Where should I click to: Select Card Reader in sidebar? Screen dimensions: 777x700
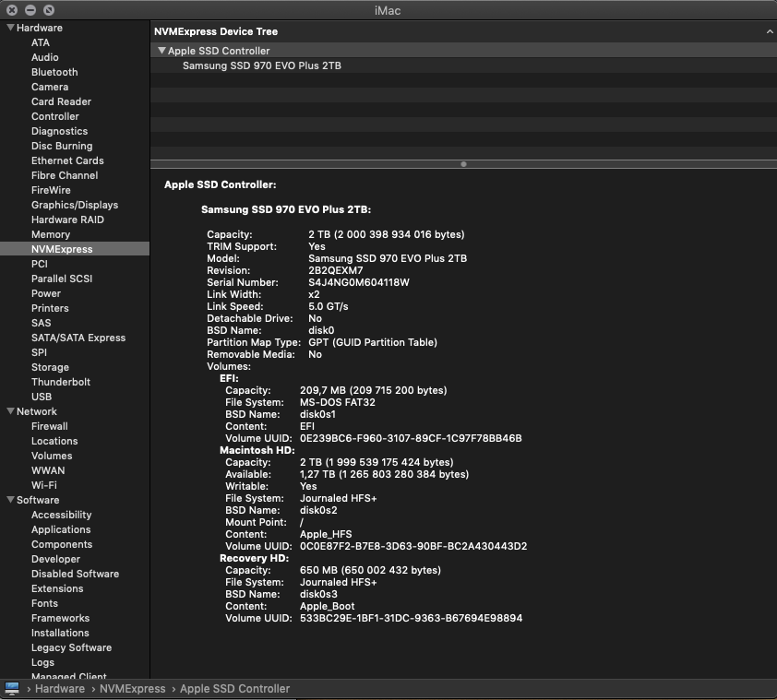(61, 101)
